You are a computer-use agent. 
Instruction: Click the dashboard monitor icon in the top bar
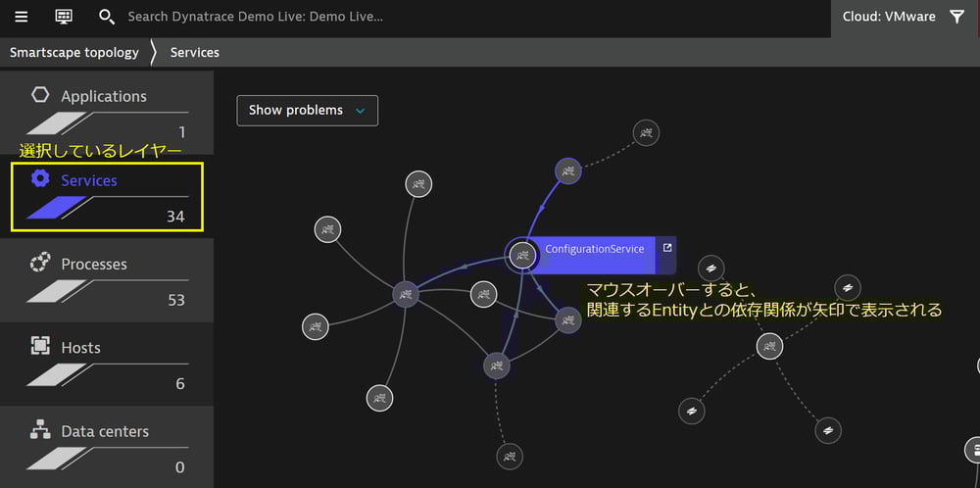point(64,17)
